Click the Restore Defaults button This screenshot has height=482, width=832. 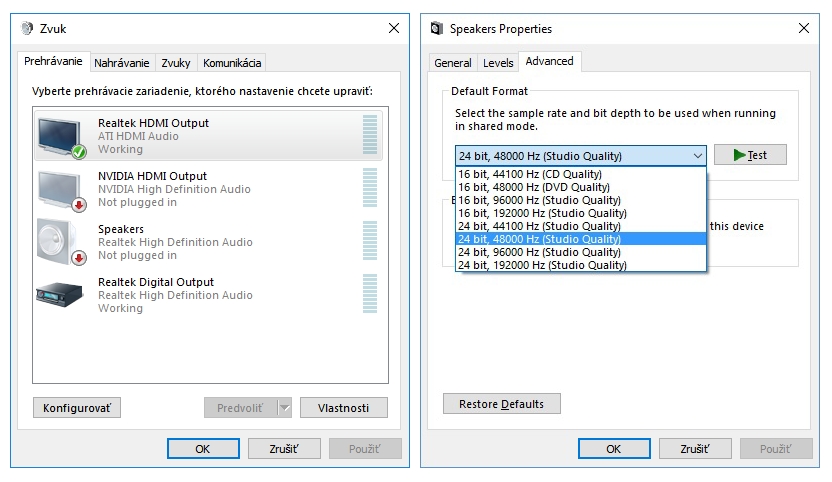tap(501, 404)
